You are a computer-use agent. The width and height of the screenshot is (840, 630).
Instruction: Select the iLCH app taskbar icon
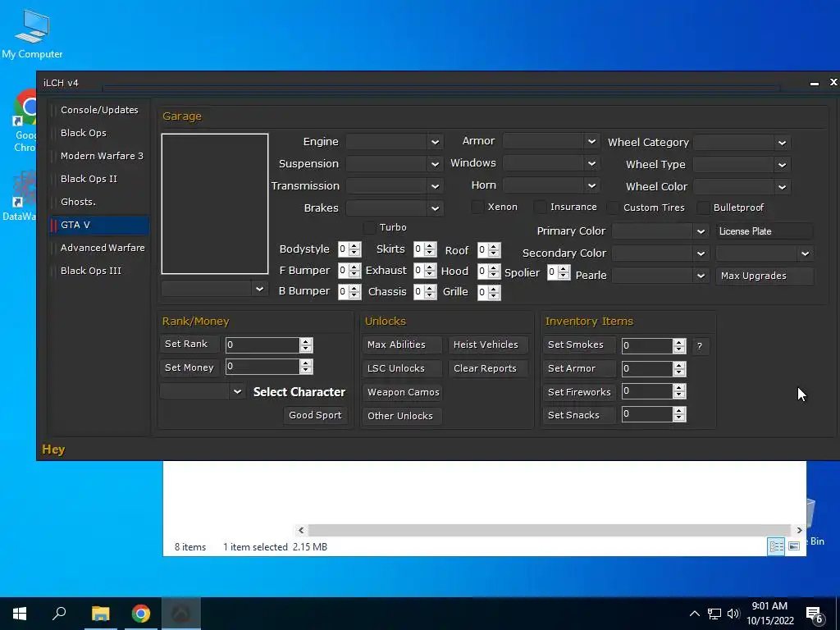(x=180, y=614)
